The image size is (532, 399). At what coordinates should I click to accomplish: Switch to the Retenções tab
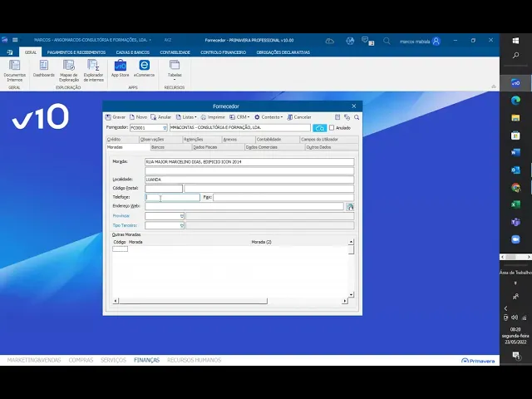click(202, 140)
